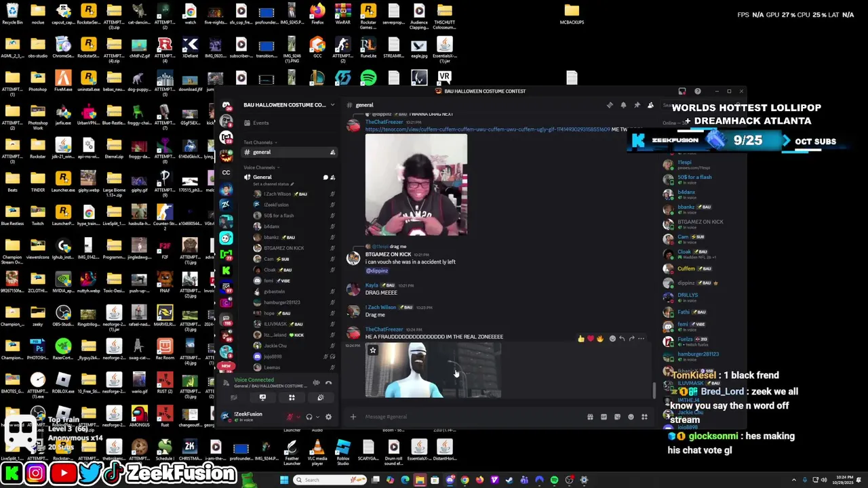Click the @dippinz mention

377,270
